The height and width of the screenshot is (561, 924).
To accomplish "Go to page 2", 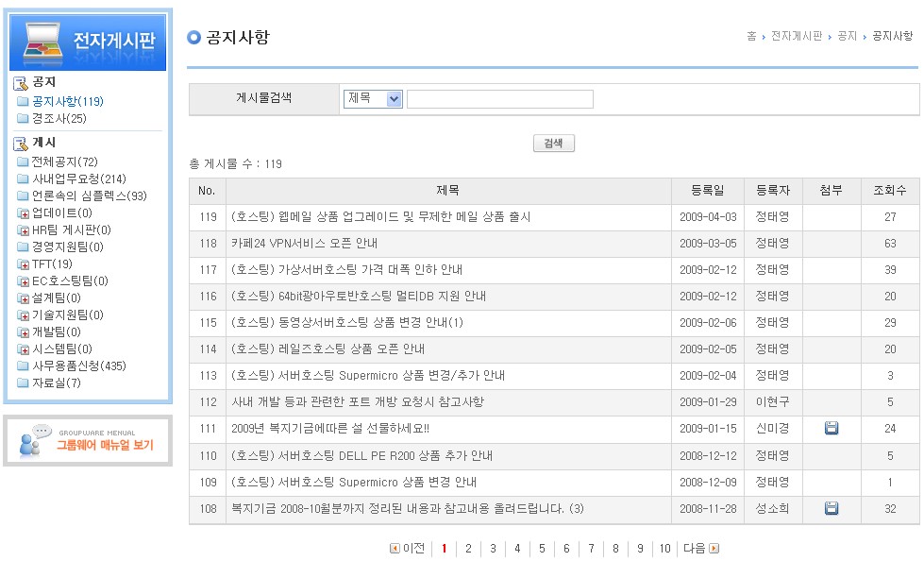I will [x=468, y=549].
